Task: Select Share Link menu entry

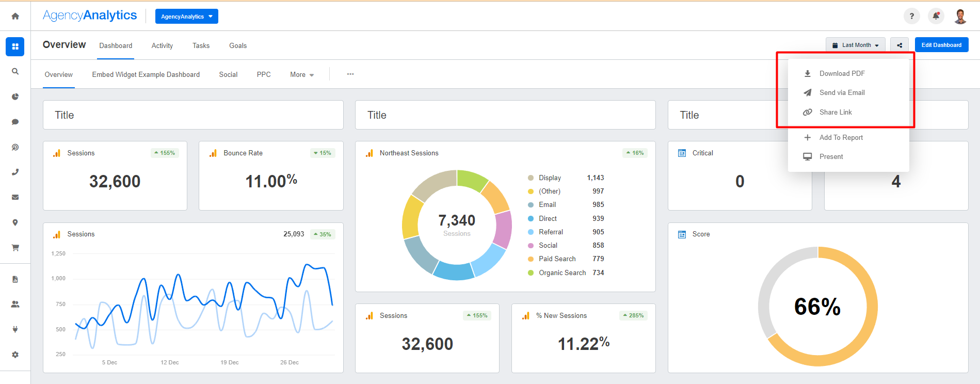Action: click(835, 113)
